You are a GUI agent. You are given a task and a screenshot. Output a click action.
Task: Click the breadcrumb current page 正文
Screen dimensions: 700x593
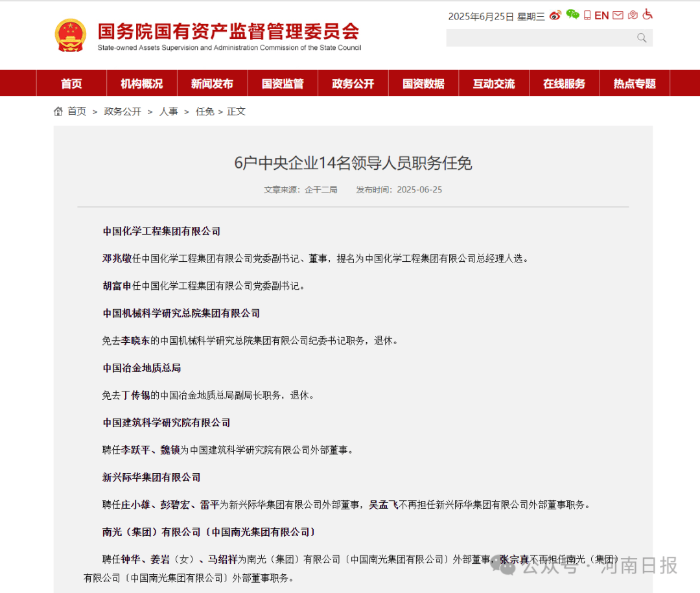point(236,111)
